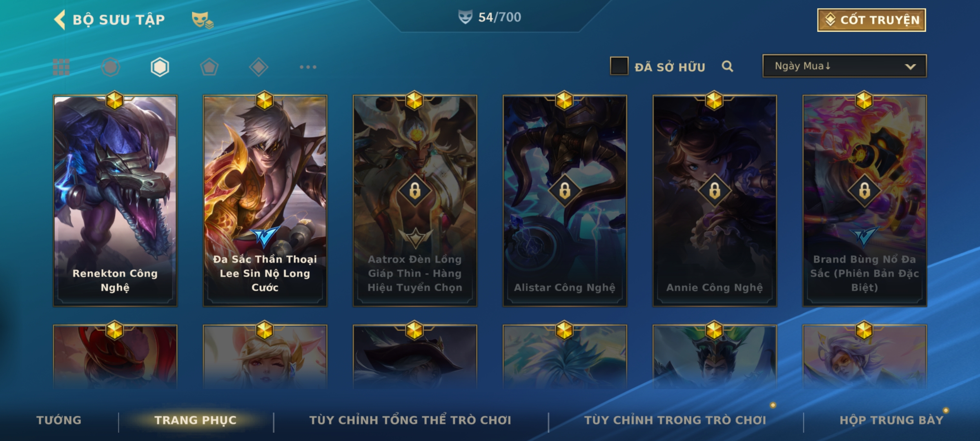980x441 pixels.
Task: Open skin search with magnifier icon
Action: 727,66
